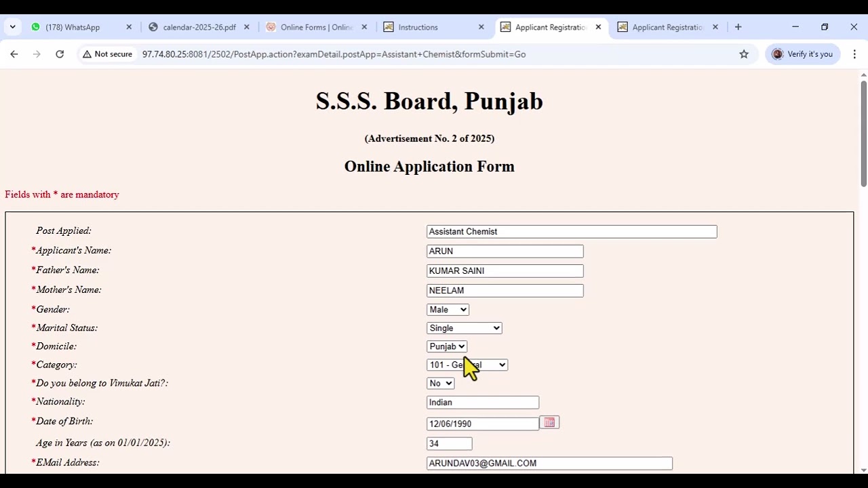Screen dimensions: 868x488
Task: Click the Post Applied field
Action: pyautogui.click(x=572, y=232)
